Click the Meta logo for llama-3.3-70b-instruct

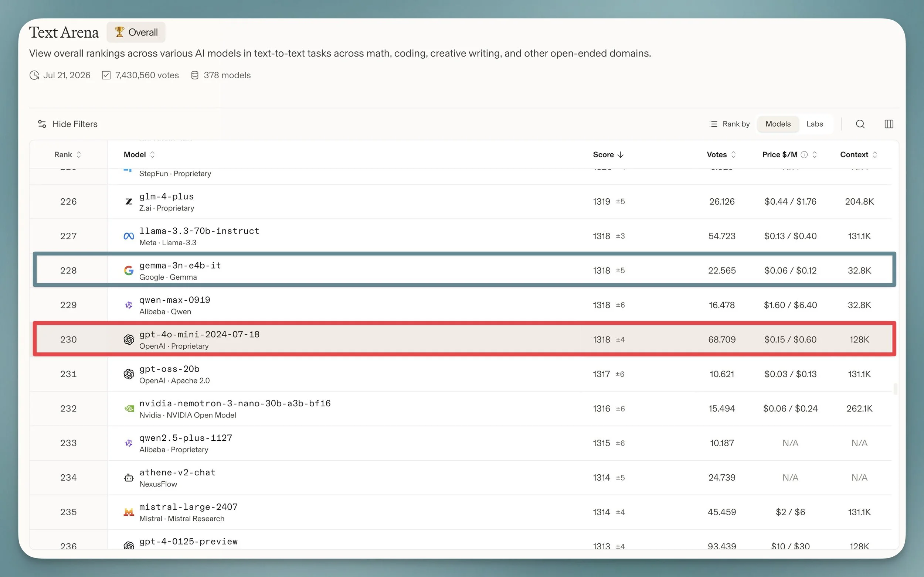coord(129,236)
